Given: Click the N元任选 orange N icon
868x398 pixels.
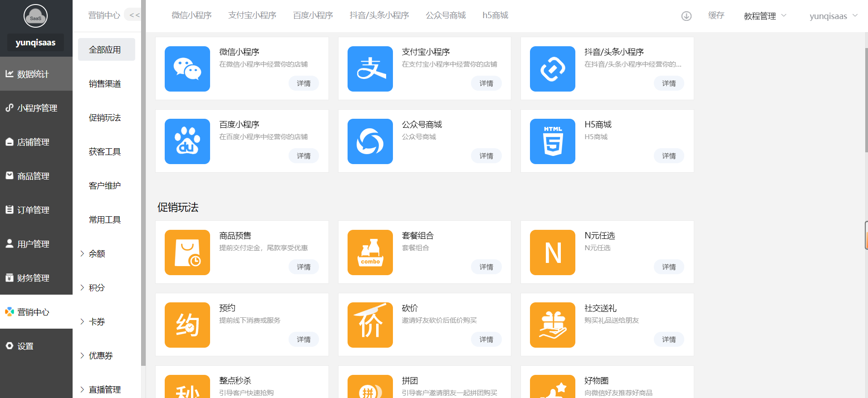Looking at the screenshot, I should point(553,252).
